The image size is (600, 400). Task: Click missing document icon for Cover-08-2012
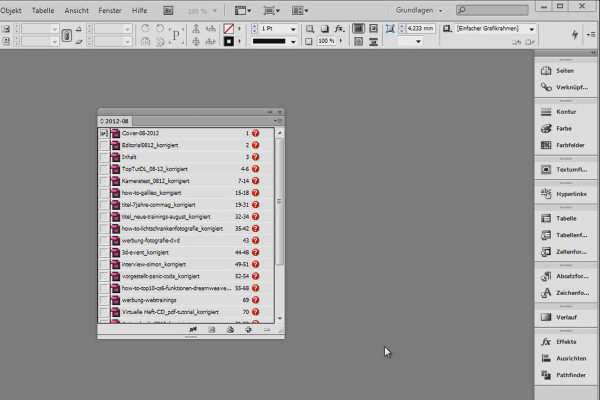tap(256, 133)
